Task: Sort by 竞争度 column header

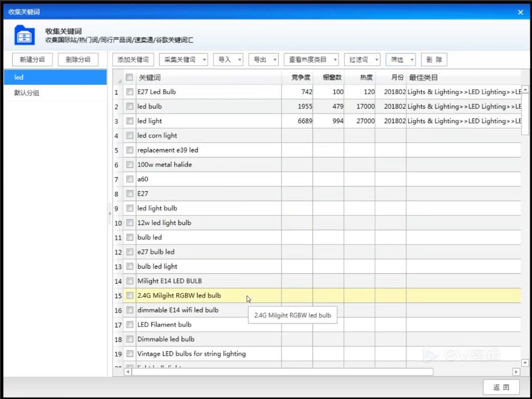Action: 297,78
